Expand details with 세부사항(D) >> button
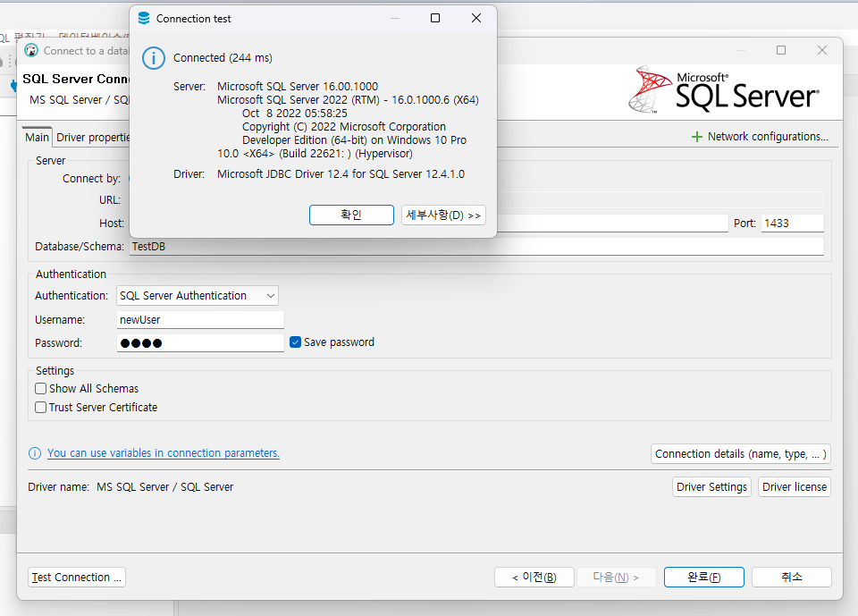This screenshot has height=616, width=858. (x=443, y=215)
